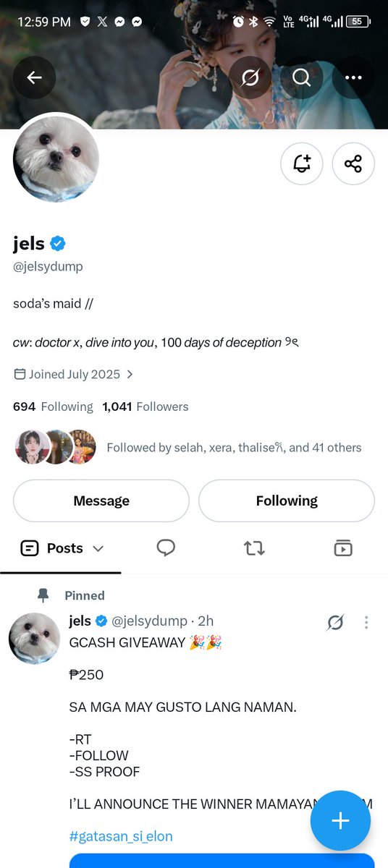Image resolution: width=388 pixels, height=868 pixels.
Task: Open the three-dot more options menu
Action: pyautogui.click(x=353, y=77)
